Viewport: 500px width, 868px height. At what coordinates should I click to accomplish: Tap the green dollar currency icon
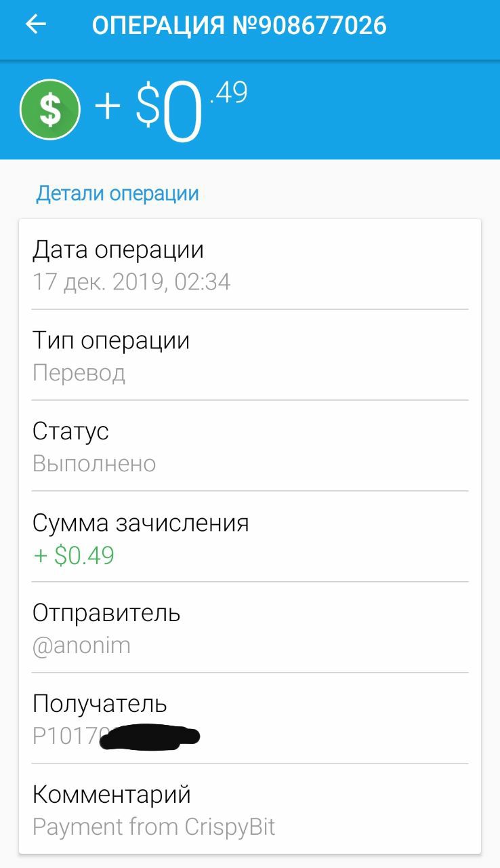[50, 110]
